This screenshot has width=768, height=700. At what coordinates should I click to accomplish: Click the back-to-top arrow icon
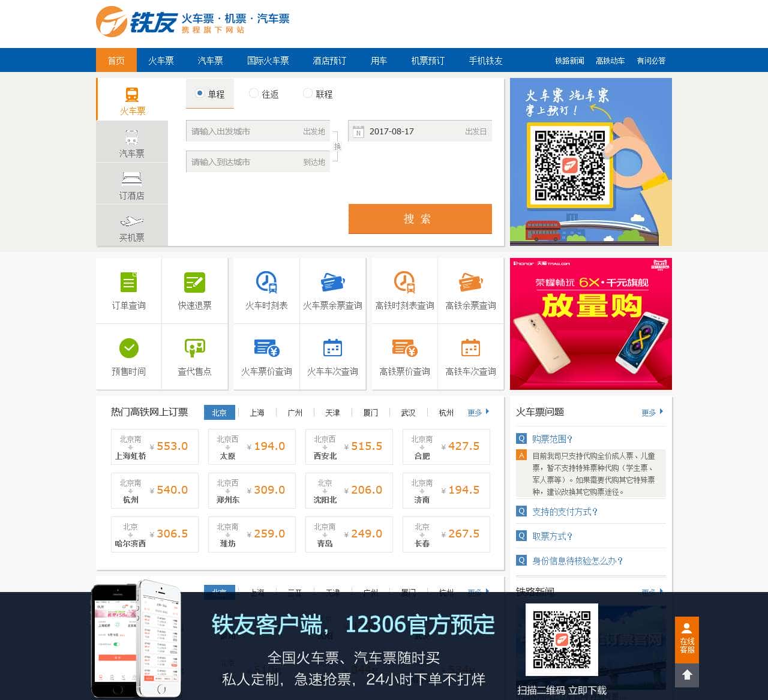[687, 675]
